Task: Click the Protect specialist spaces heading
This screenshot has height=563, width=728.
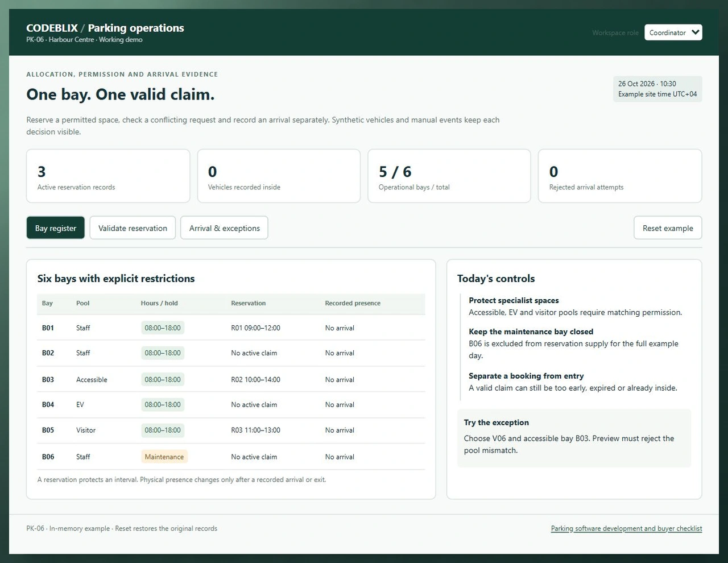Action: (x=514, y=300)
